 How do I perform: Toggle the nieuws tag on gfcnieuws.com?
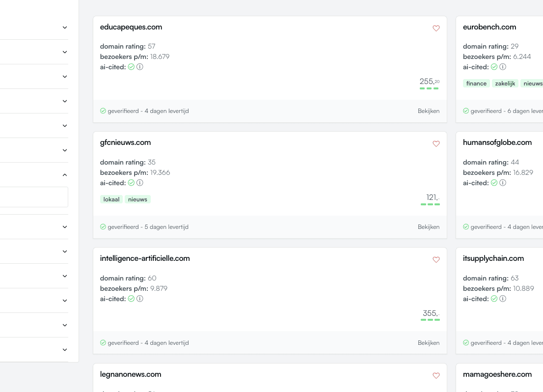137,199
